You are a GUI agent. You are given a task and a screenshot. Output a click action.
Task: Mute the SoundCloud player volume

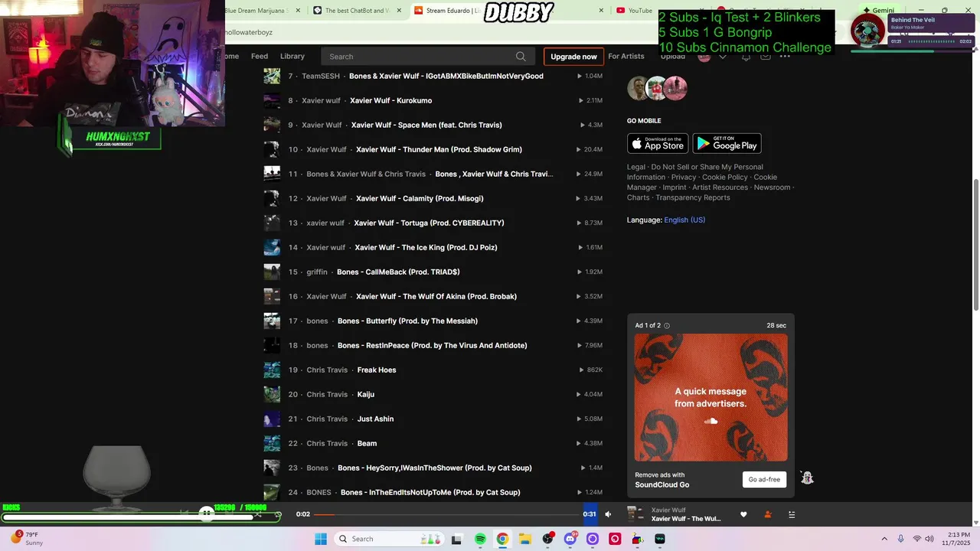(x=608, y=514)
